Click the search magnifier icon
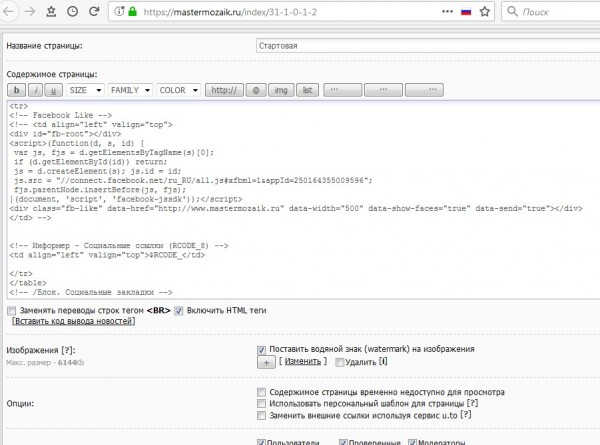This screenshot has height=445, width=600. click(x=512, y=11)
